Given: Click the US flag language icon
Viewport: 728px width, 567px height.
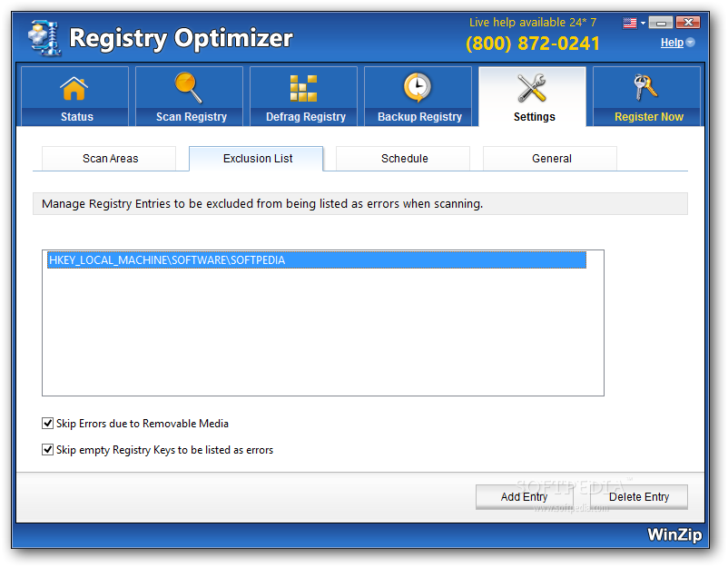Looking at the screenshot, I should click(630, 23).
